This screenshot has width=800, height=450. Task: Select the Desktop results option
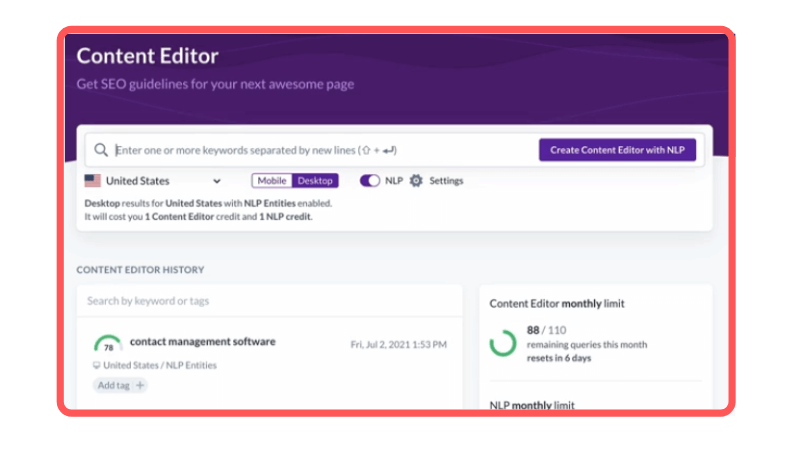315,181
